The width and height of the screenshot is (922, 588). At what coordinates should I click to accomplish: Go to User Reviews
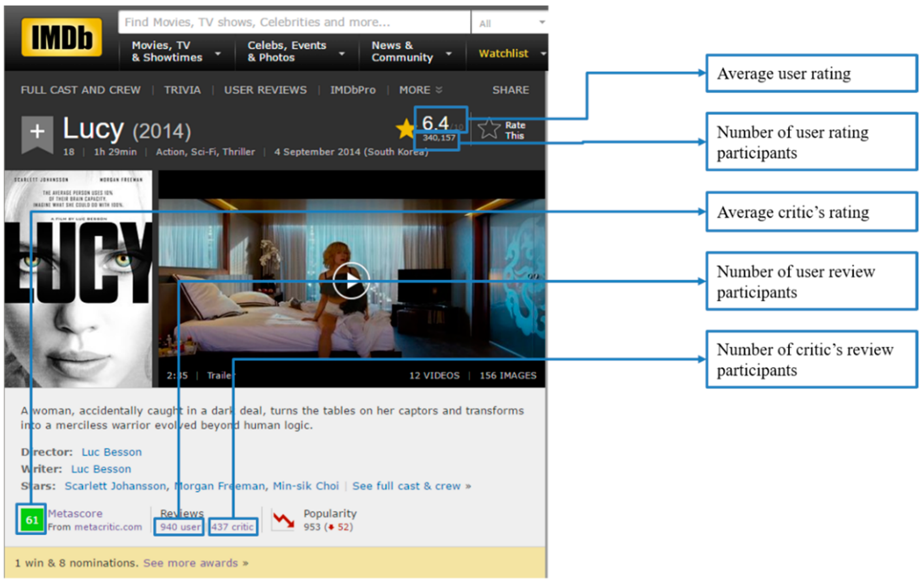click(265, 90)
